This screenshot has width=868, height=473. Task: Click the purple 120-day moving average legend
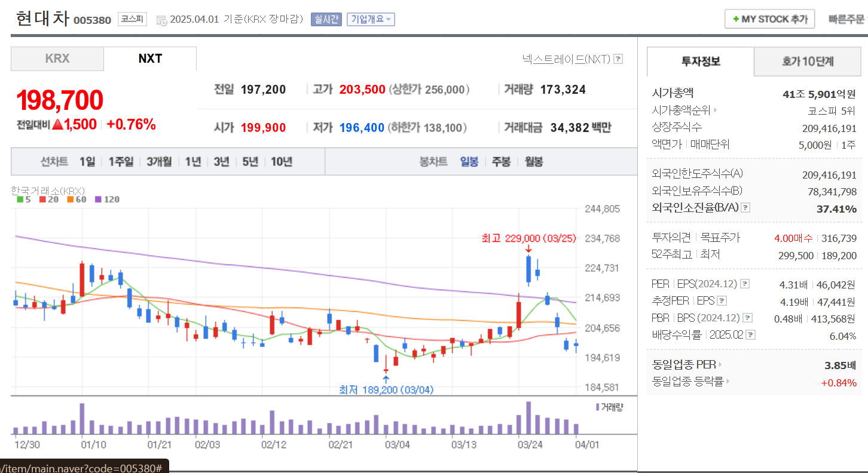click(107, 199)
